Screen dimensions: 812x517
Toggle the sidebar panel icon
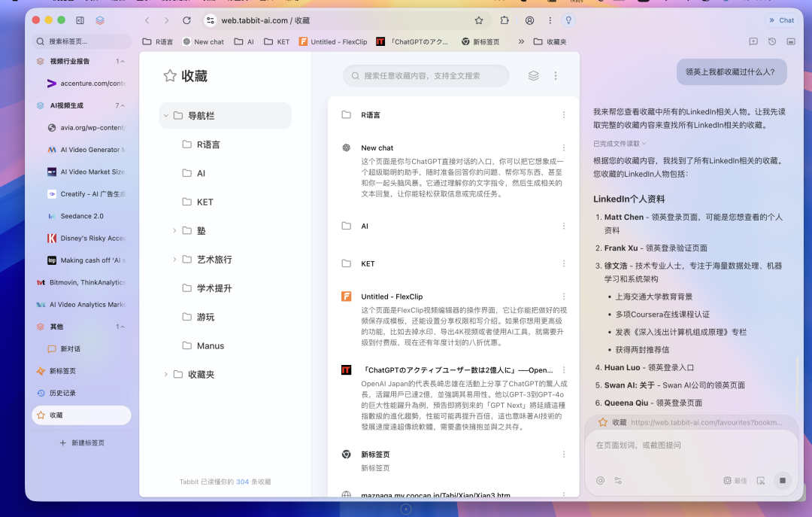point(80,20)
